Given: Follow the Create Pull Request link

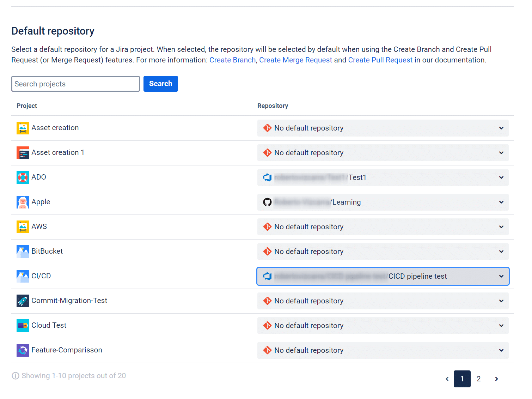Looking at the screenshot, I should [380, 60].
